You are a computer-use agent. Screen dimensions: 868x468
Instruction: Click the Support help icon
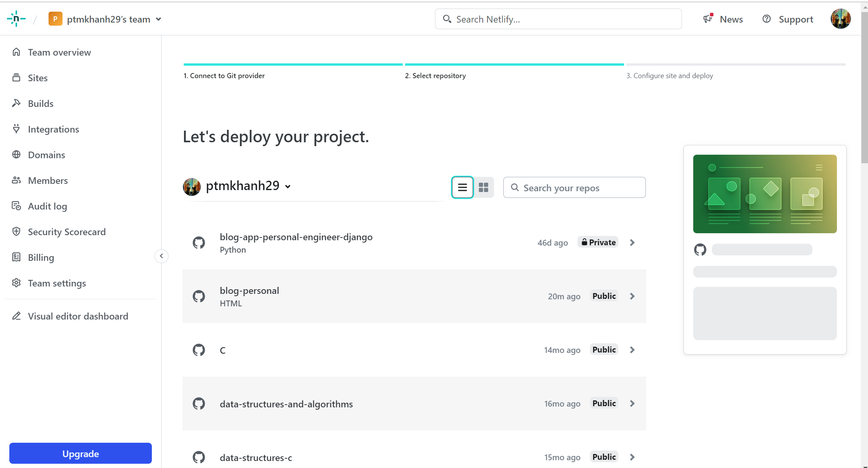coord(766,19)
